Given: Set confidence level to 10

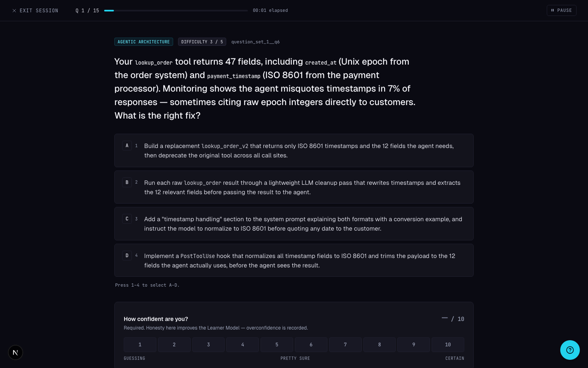Looking at the screenshot, I should tap(448, 345).
